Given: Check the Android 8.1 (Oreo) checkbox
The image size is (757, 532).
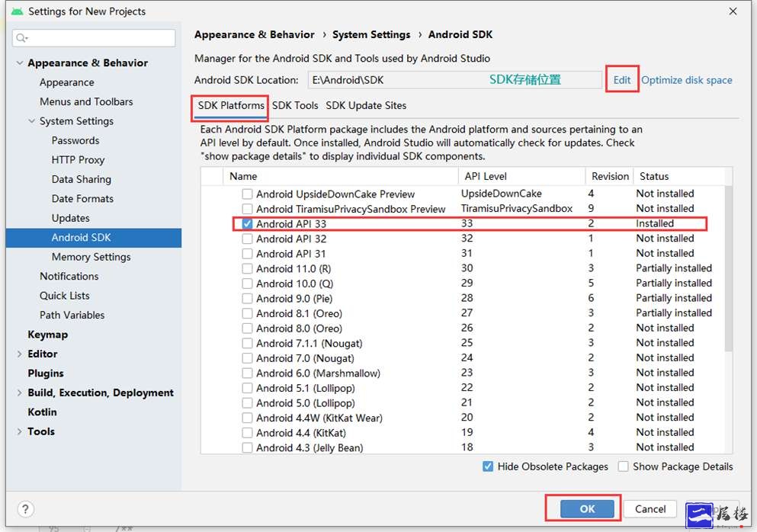Looking at the screenshot, I should [247, 314].
